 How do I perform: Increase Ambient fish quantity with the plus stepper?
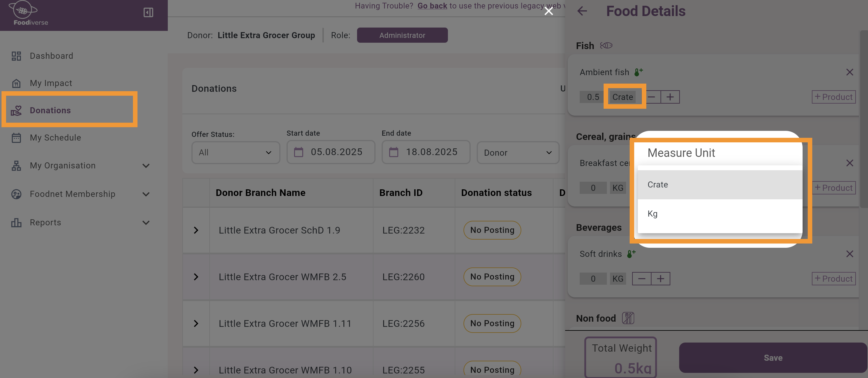click(670, 97)
